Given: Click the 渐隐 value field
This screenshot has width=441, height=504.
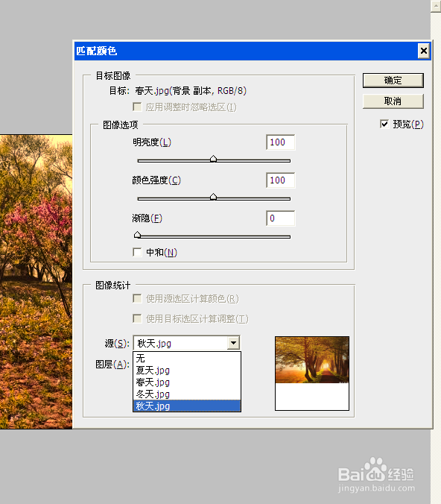Looking at the screenshot, I should 280,218.
